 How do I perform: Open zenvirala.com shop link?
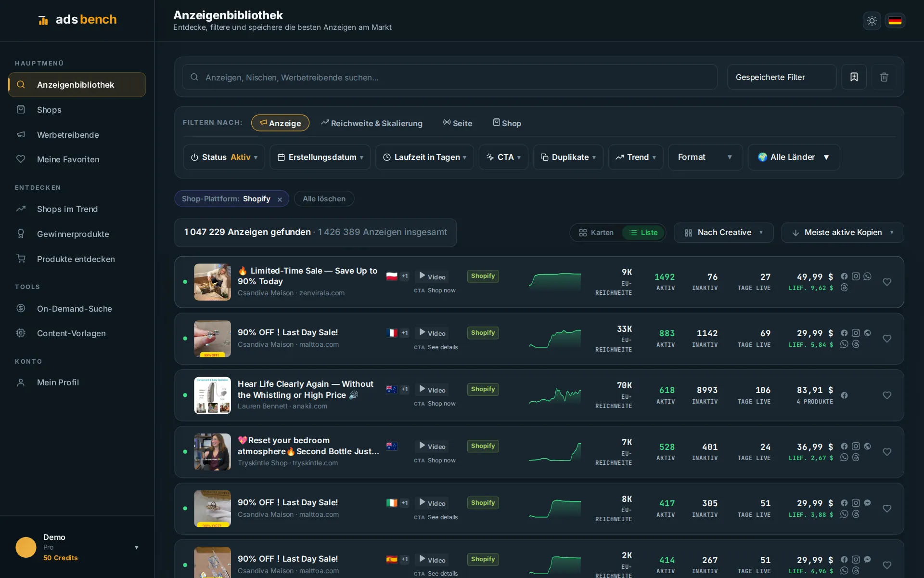(321, 293)
